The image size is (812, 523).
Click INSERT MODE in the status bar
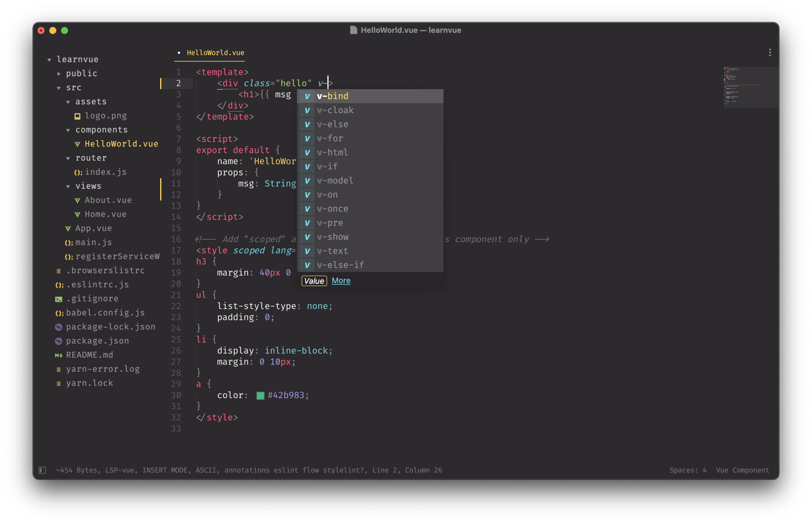(165, 470)
